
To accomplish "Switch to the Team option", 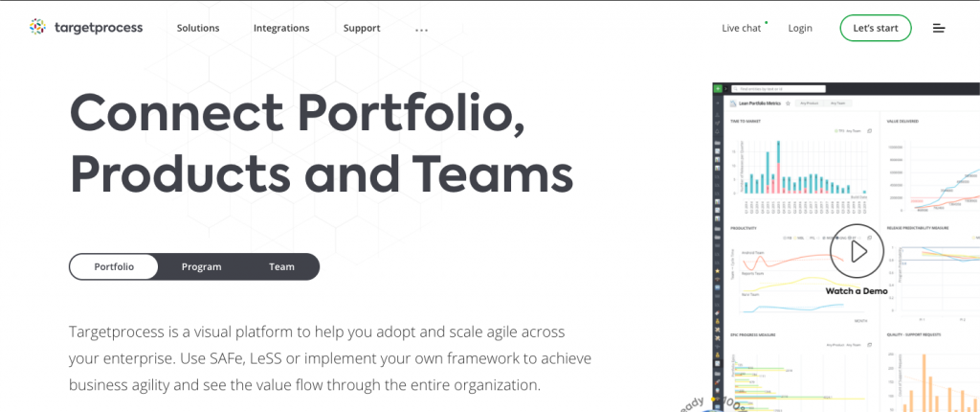I will [x=281, y=266].
